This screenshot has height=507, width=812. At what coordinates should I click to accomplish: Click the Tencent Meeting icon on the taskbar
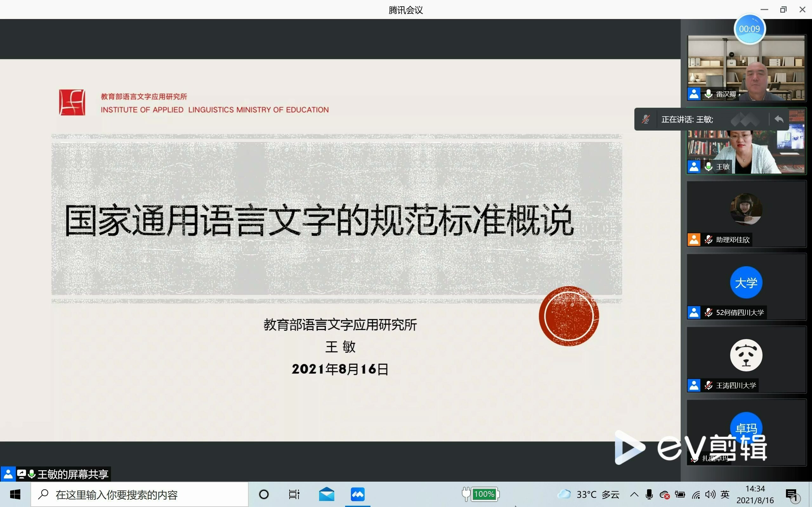(x=358, y=494)
